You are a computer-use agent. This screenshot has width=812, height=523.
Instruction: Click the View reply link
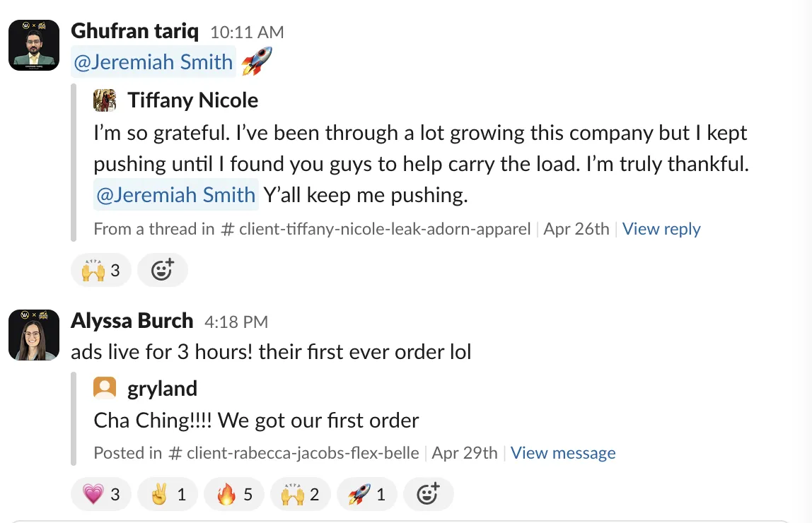(x=661, y=229)
